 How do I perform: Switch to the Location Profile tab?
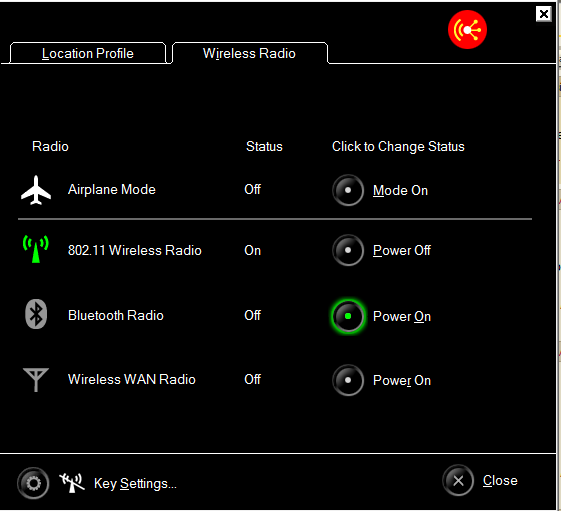pyautogui.click(x=88, y=53)
